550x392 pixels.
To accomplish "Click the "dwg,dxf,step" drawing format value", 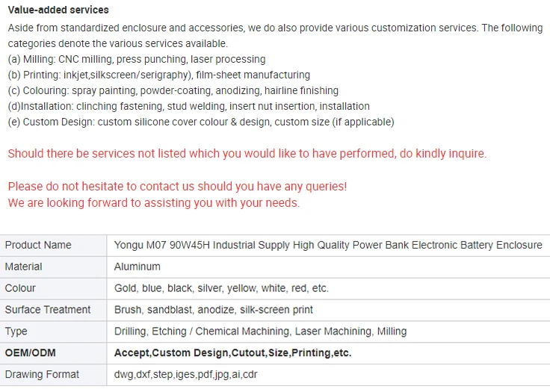I will (x=186, y=374).
